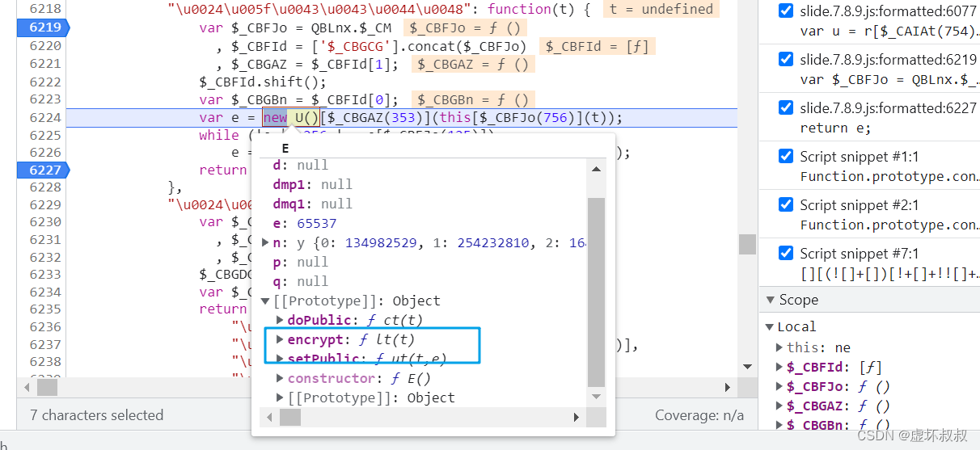Click the breakpoint marker on line 6227
The image size is (980, 450).
pos(43,170)
